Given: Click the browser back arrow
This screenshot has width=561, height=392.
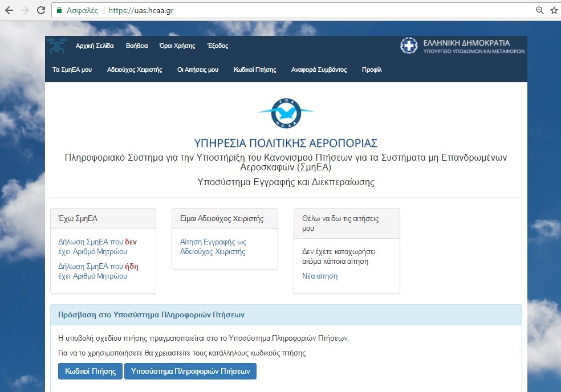Looking at the screenshot, I should point(10,10).
